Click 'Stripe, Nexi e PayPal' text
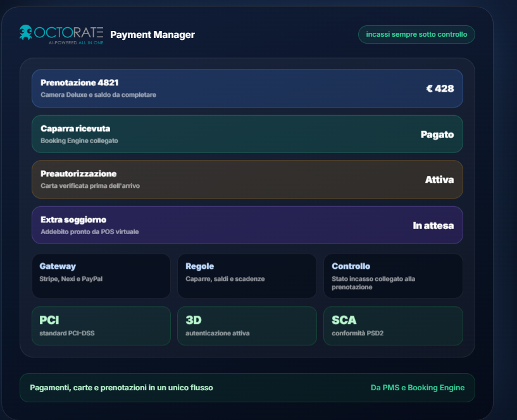This screenshot has width=517, height=420. pos(71,279)
